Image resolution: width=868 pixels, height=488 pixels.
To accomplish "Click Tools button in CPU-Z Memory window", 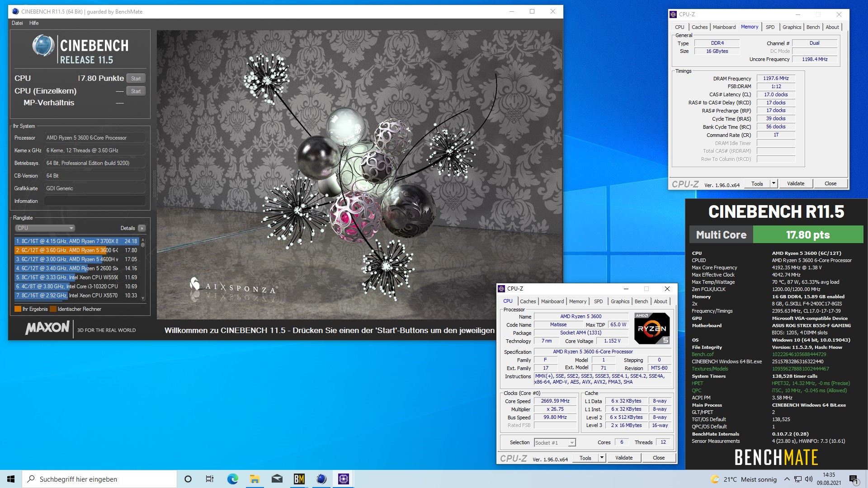I will (x=757, y=184).
